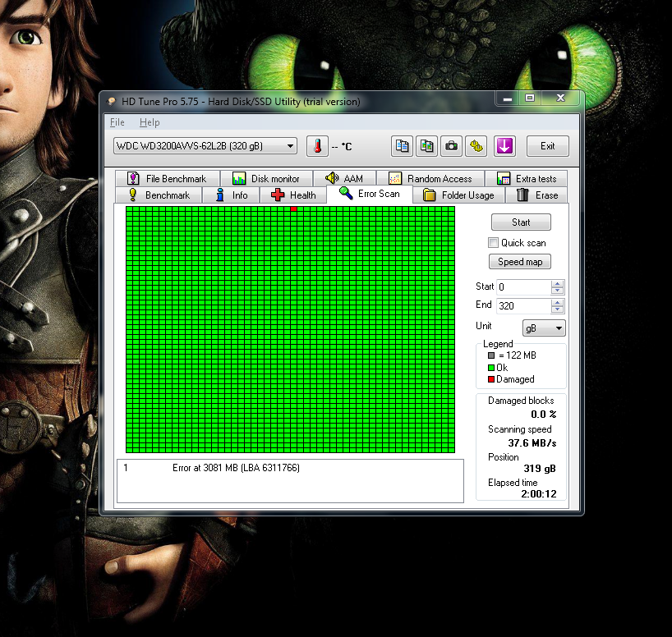Click the End position input field
The width and height of the screenshot is (672, 637).
click(523, 306)
